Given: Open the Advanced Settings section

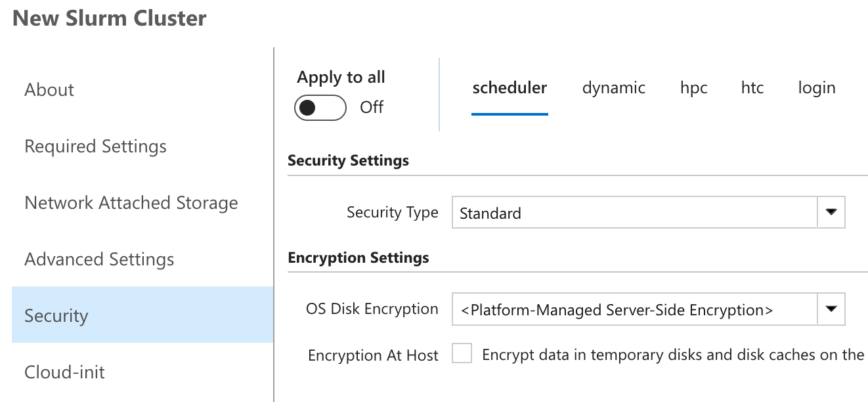Looking at the screenshot, I should [x=99, y=259].
